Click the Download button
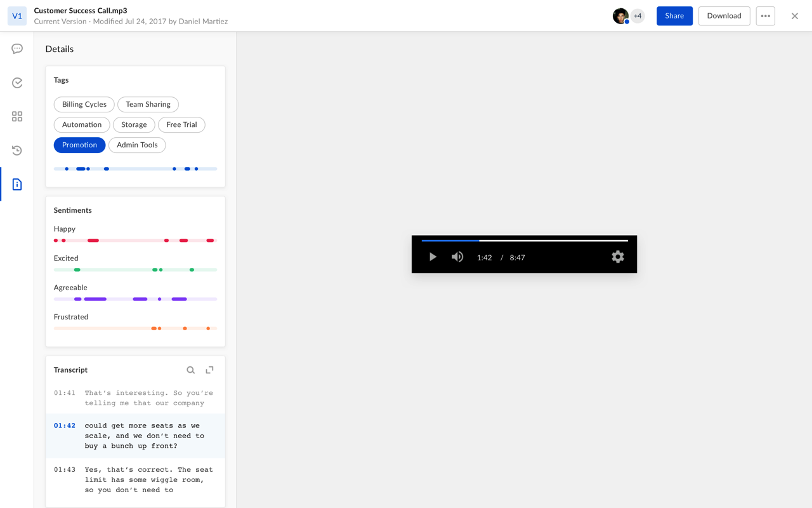This screenshot has height=508, width=812. coord(724,16)
